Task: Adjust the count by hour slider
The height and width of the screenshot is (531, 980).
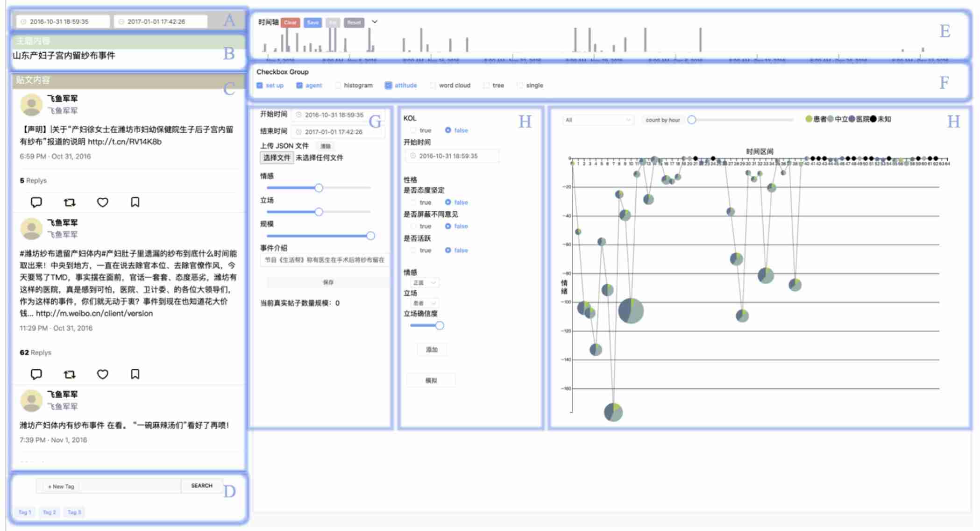Action: (x=692, y=120)
